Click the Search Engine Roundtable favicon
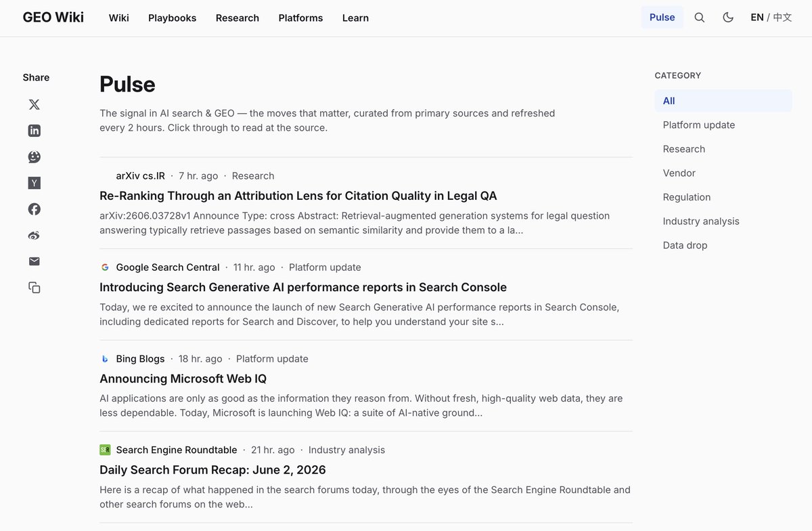The width and height of the screenshot is (812, 531). click(105, 450)
